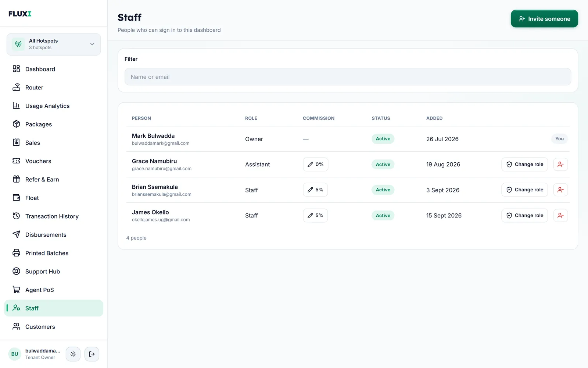Click the ADDED column header
The height and width of the screenshot is (368, 588).
pyautogui.click(x=434, y=118)
